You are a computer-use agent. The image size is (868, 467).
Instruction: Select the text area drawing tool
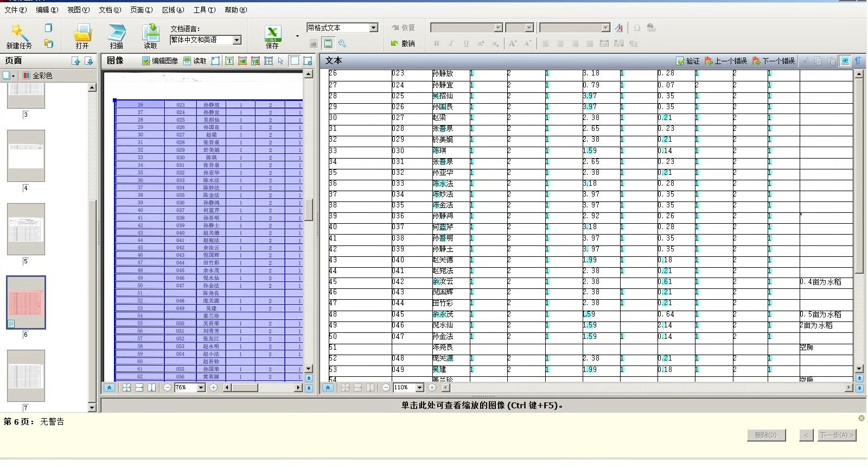[229, 61]
